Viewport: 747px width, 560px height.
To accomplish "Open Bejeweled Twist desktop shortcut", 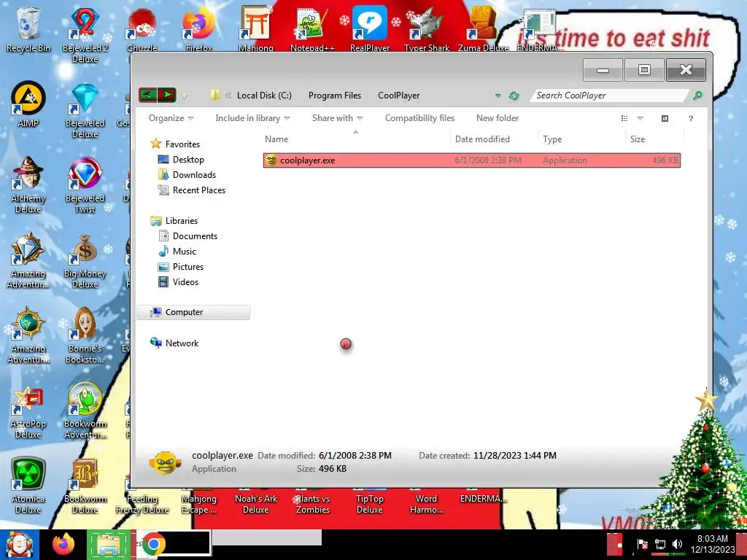I will 85,184.
